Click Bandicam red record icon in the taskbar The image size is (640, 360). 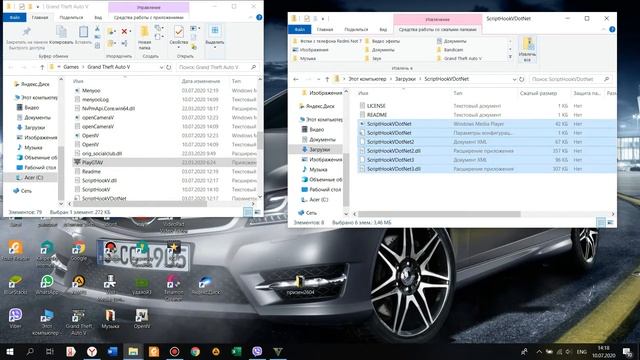174,351
